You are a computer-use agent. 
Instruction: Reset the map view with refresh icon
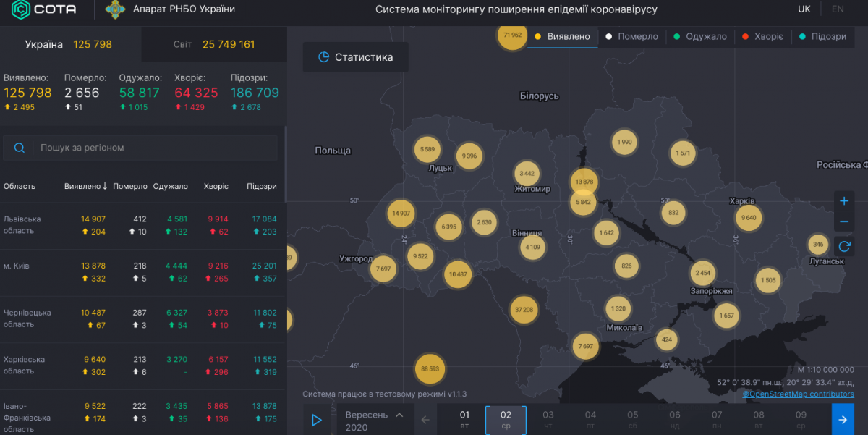point(843,245)
